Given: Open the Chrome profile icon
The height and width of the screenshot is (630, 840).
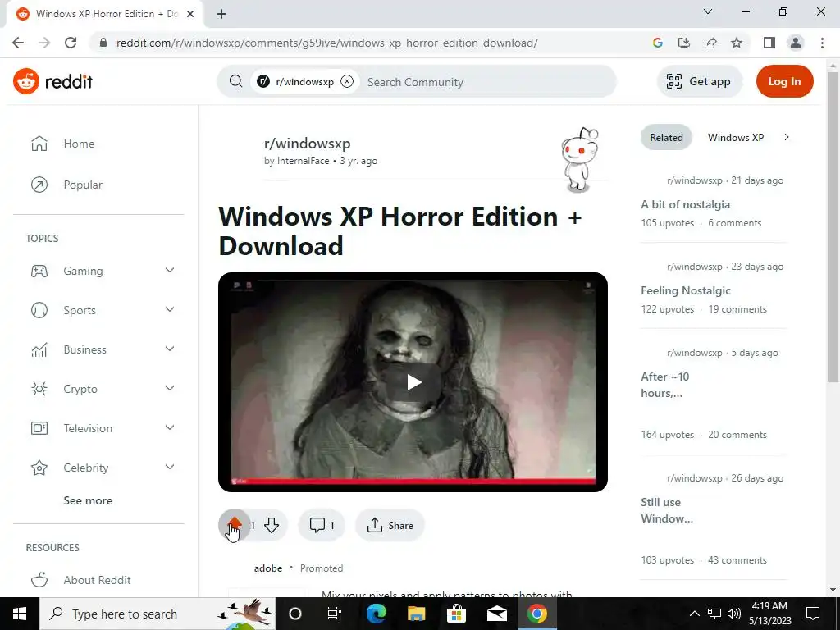Looking at the screenshot, I should (796, 43).
